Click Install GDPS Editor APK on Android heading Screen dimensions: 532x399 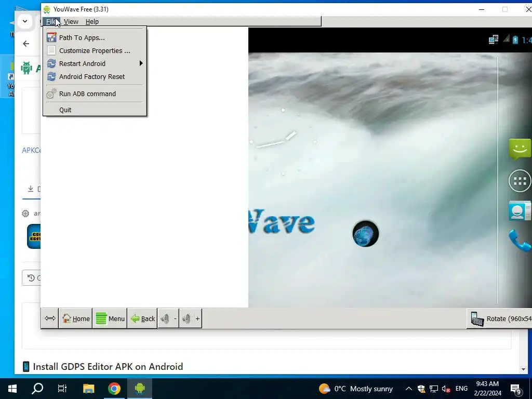[x=108, y=367]
